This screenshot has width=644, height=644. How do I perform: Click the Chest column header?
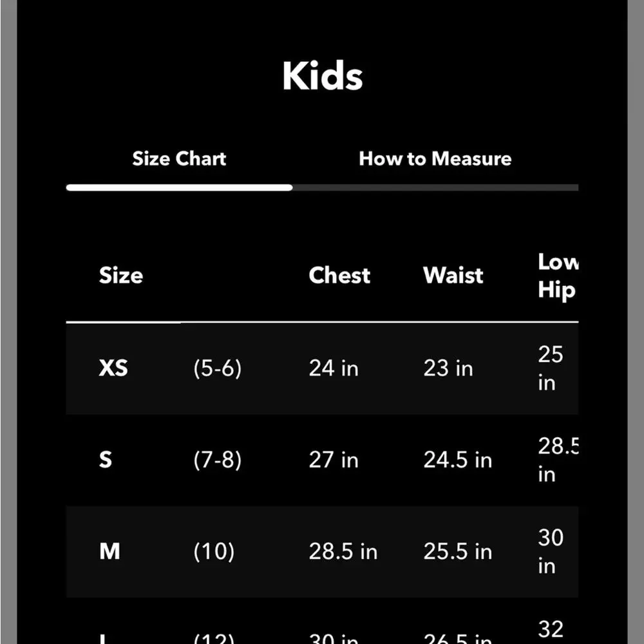339,275
